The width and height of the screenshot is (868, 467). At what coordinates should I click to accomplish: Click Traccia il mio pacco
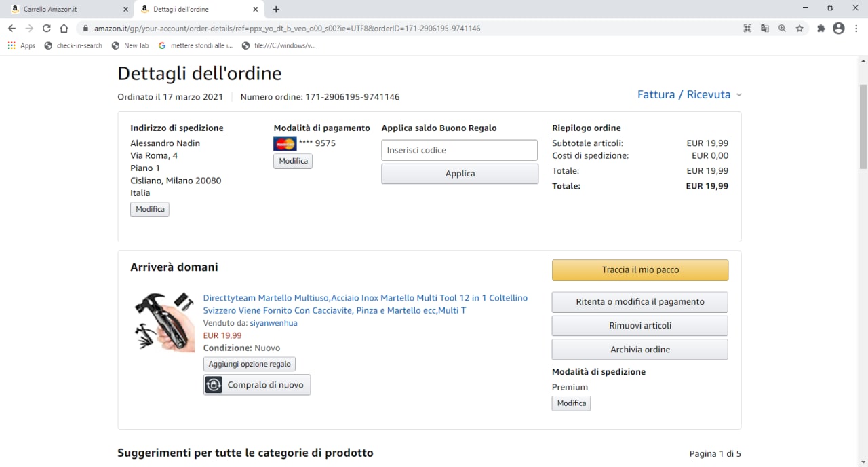point(640,269)
